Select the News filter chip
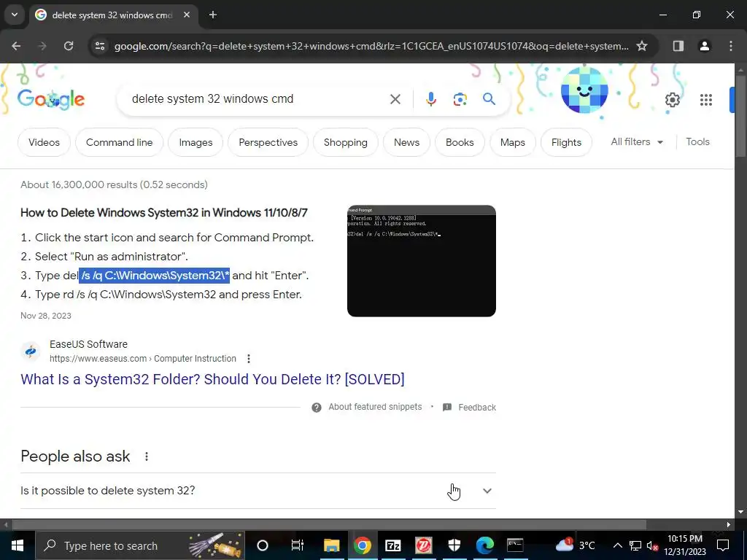Viewport: 747px width, 560px height. 406,142
